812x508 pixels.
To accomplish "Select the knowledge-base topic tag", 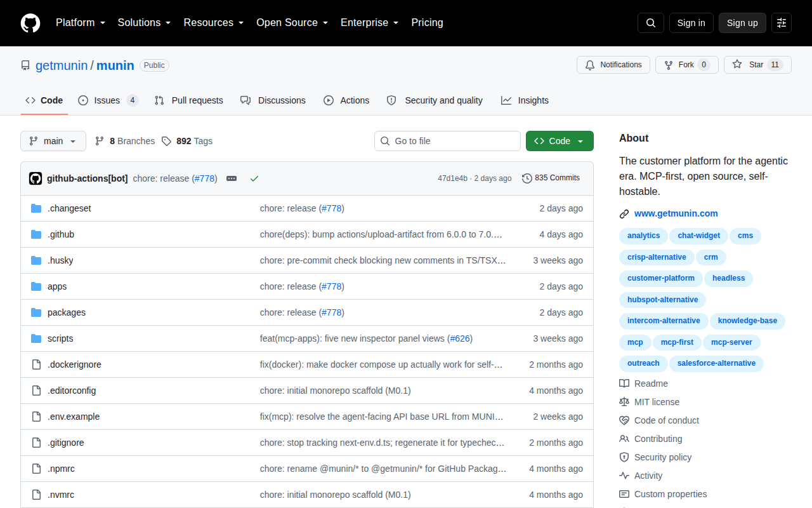I will (747, 321).
